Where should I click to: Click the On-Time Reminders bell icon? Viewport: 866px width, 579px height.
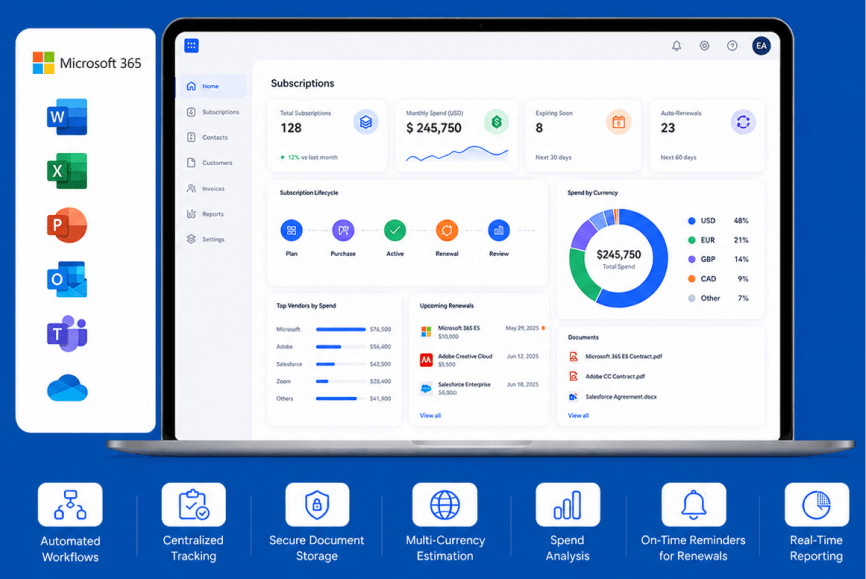pyautogui.click(x=694, y=504)
